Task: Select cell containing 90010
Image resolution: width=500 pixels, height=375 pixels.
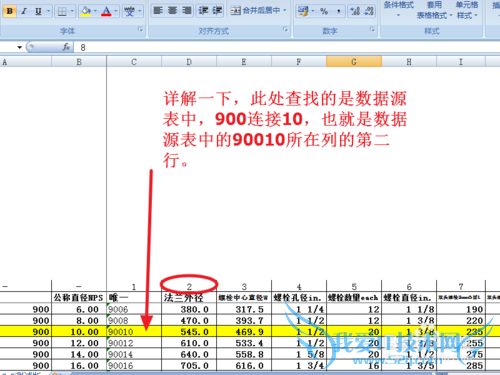Action: point(134,332)
